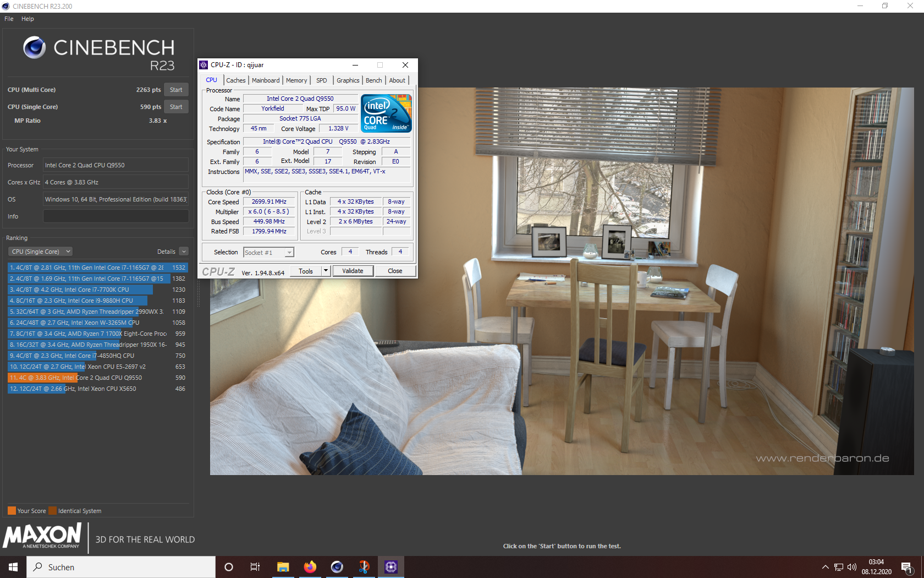Select ranking row 9 Intel Core i7-4850HQ
Viewport: 924px width, 578px height.
click(x=97, y=356)
